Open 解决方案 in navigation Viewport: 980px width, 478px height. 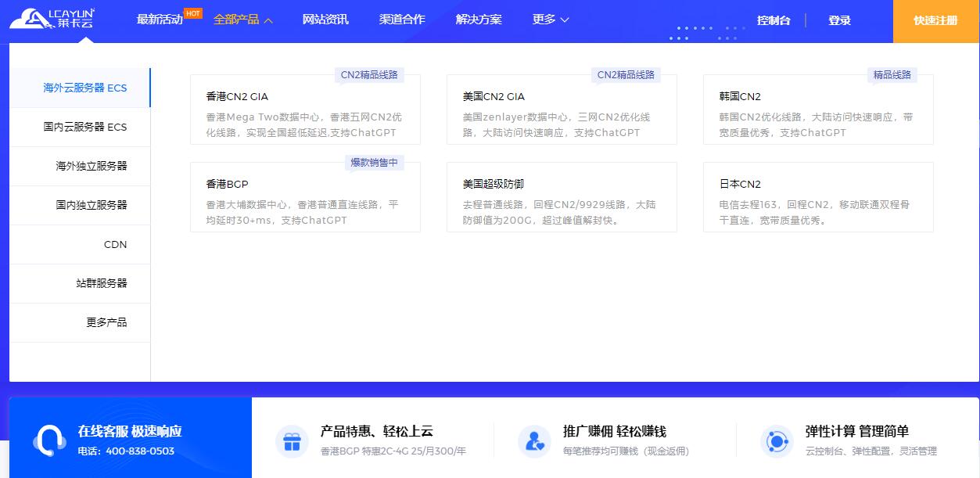point(479,20)
